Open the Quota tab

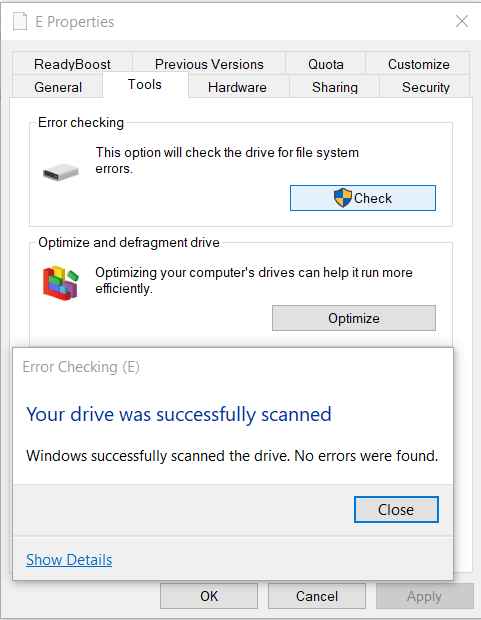click(x=326, y=64)
